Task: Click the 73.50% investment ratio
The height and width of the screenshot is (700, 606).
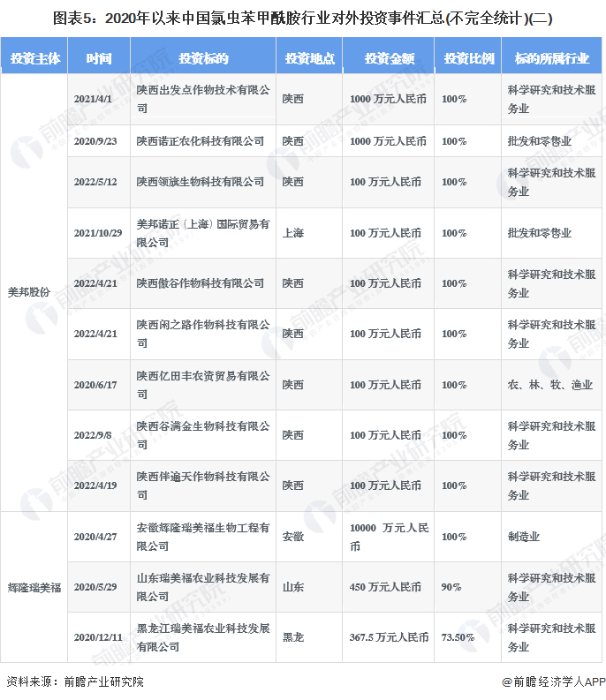Action: [458, 637]
